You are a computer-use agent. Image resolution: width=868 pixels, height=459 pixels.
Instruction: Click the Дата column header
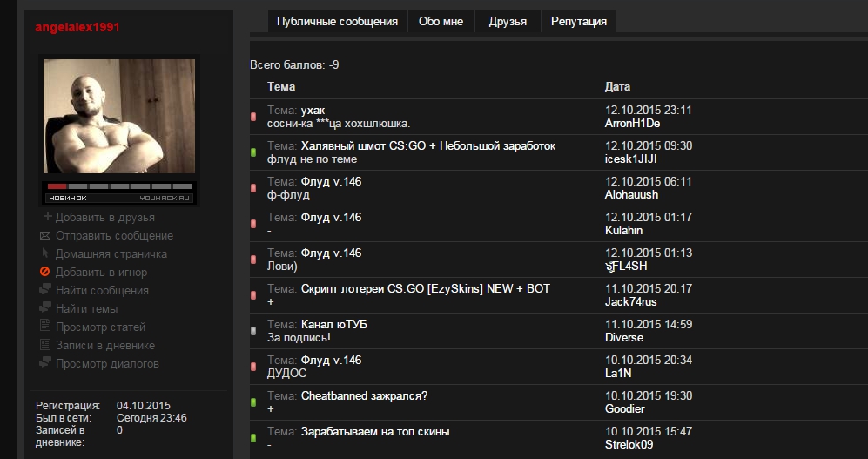tap(617, 87)
